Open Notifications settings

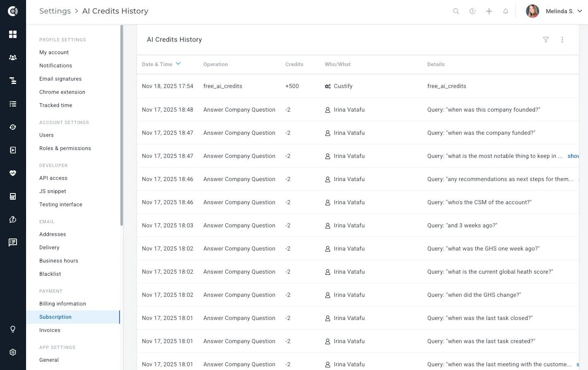[56, 66]
